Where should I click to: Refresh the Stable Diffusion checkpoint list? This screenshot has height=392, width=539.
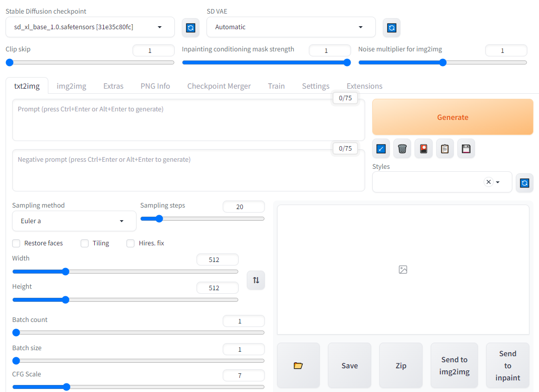tap(190, 28)
